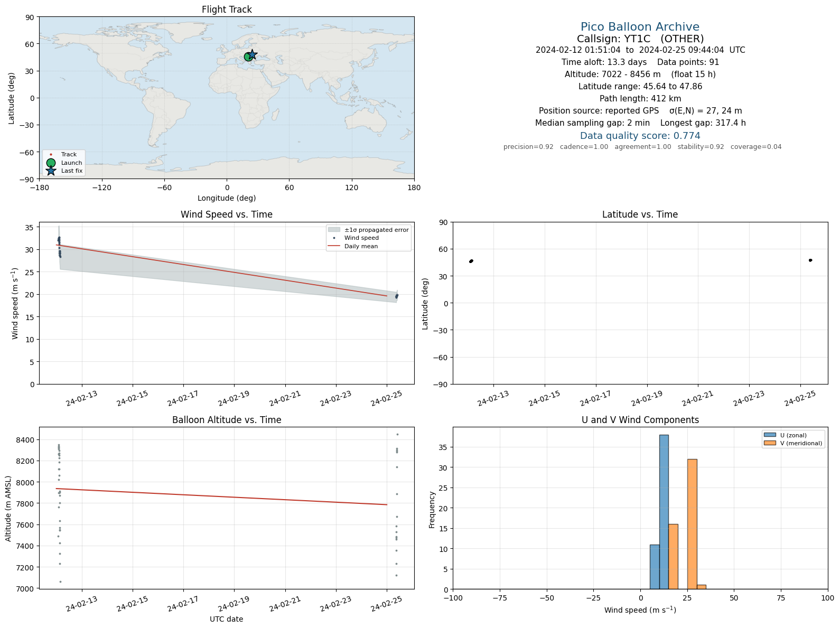Click the Flight Track map's "Latitude (deg)" label
The height and width of the screenshot is (628, 840).
(x=12, y=98)
